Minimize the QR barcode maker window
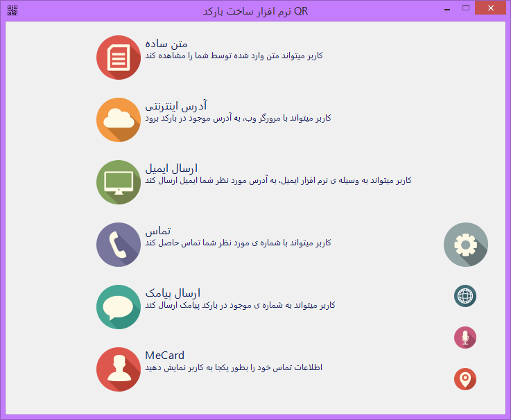The height and width of the screenshot is (420, 511). (447, 9)
